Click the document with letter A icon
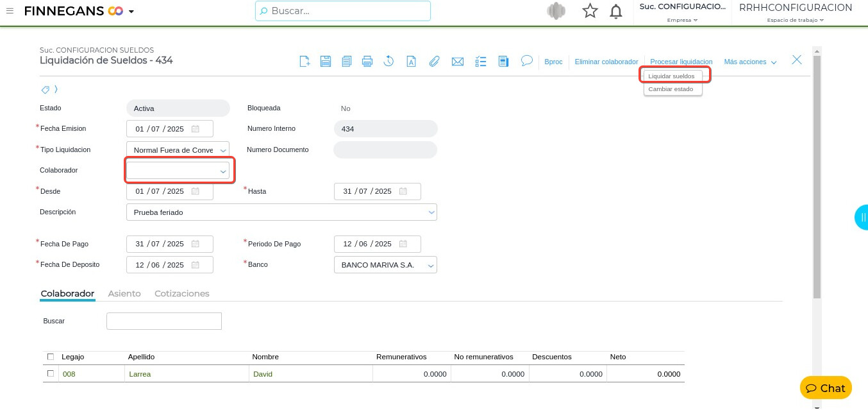868x410 pixels. pyautogui.click(x=412, y=62)
